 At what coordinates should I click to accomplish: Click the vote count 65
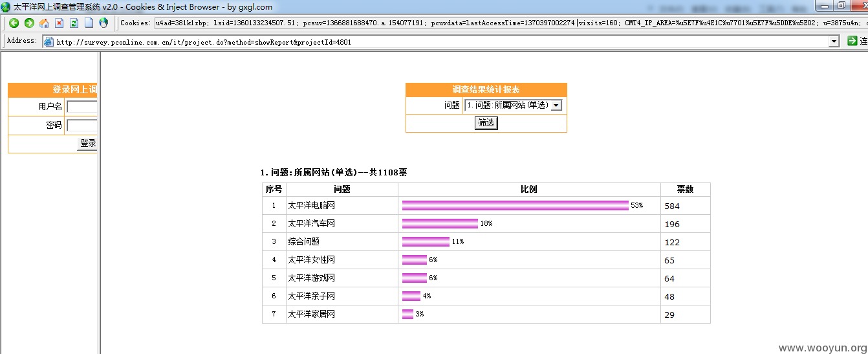tap(669, 261)
